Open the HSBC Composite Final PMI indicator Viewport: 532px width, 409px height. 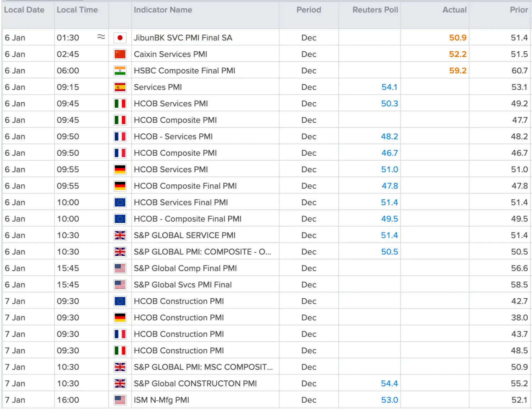point(184,71)
